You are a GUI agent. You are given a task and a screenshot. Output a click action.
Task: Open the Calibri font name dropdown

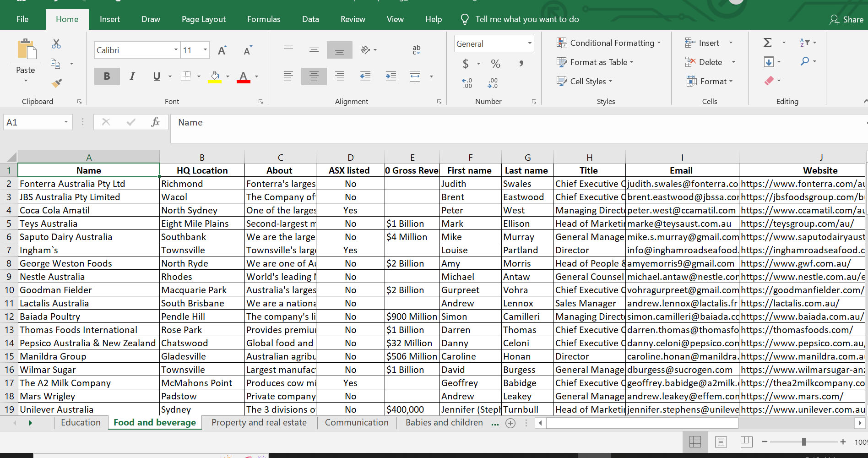point(176,50)
